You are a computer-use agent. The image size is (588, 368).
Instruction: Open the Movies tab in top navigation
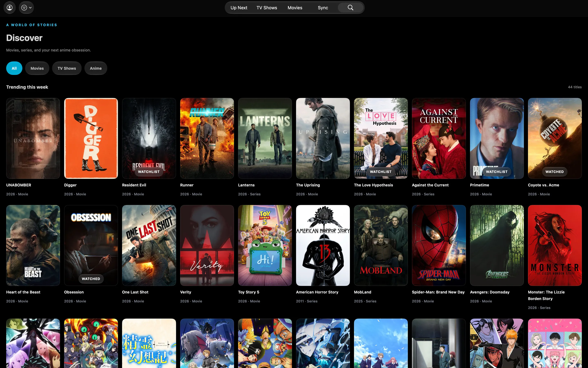[295, 8]
